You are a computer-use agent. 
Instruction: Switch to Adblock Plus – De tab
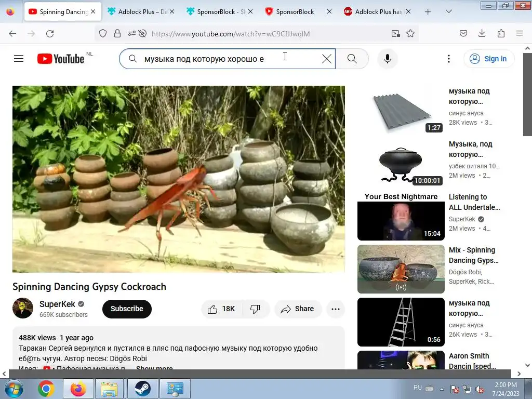[141, 12]
